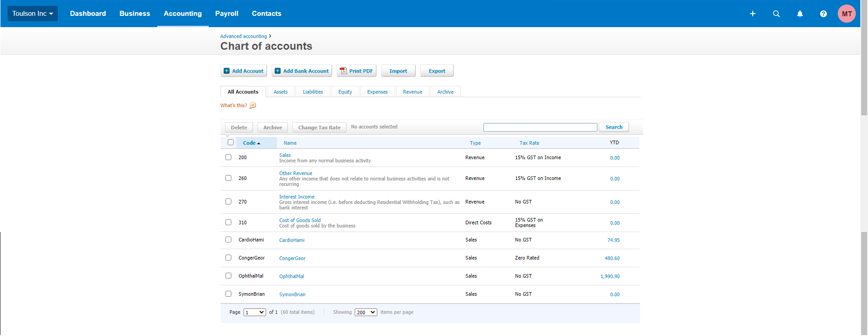Click the 74.95 YTD amount
This screenshot has height=336, width=868.
click(614, 240)
